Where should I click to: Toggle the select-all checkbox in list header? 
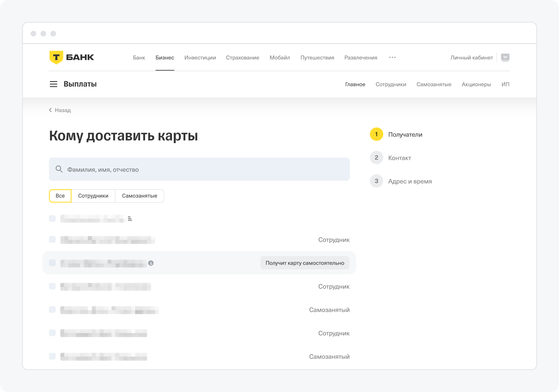point(52,218)
